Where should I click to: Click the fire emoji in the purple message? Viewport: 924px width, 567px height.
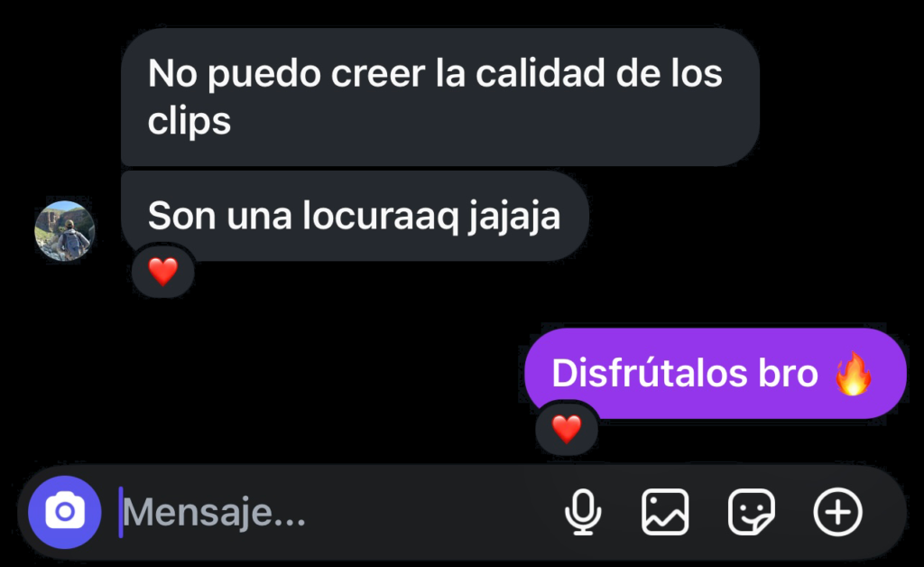[x=854, y=373]
